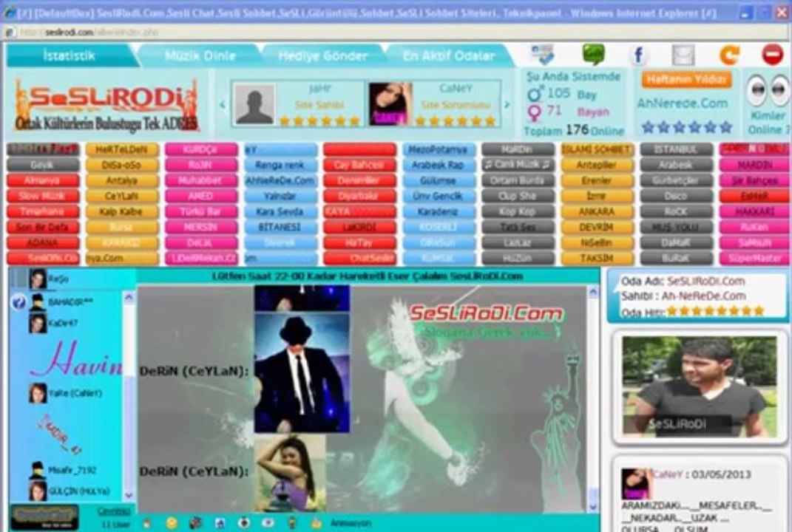Click the Çevrimiçi link below user list

pos(114,511)
